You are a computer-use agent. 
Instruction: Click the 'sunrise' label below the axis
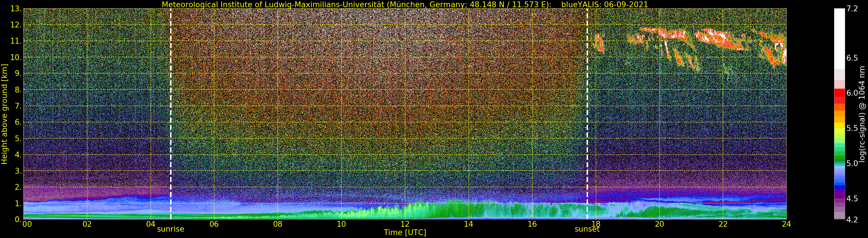(x=170, y=229)
